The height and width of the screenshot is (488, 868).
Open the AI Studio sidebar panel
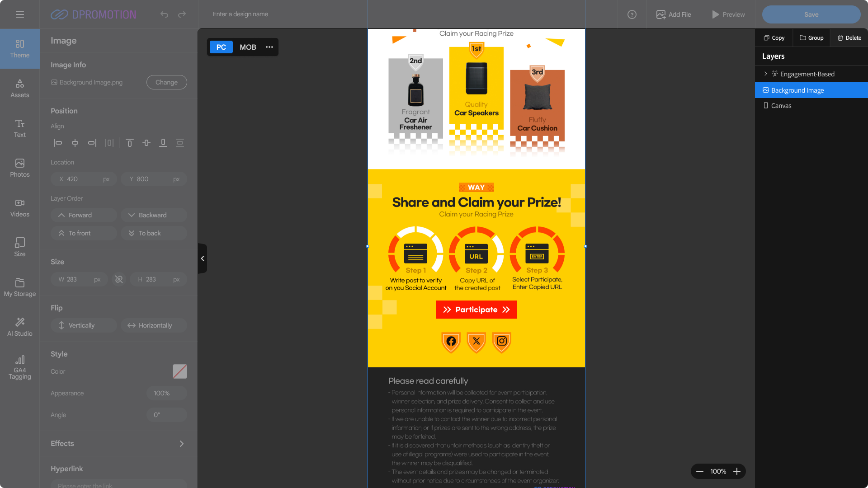(x=20, y=327)
